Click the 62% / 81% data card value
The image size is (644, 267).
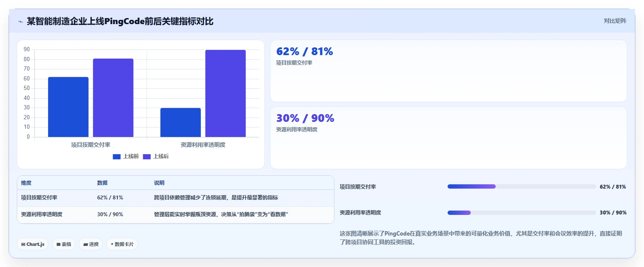click(x=304, y=51)
